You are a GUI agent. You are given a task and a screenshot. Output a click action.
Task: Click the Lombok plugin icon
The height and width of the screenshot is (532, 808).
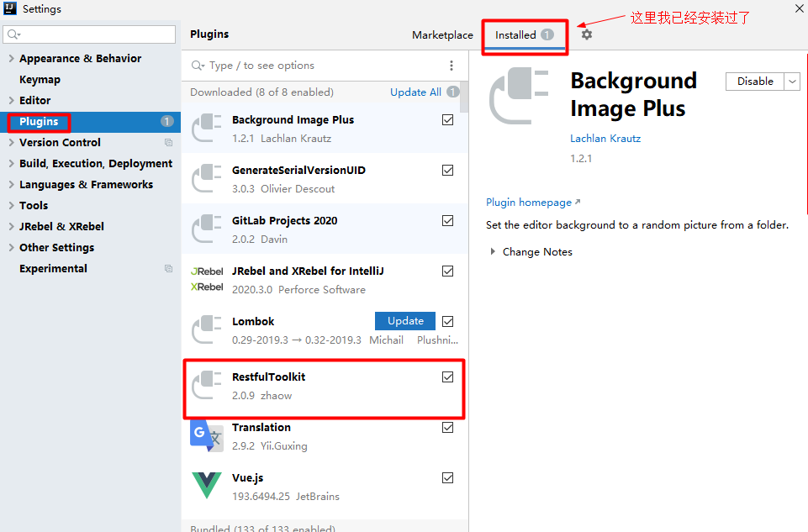pos(207,330)
